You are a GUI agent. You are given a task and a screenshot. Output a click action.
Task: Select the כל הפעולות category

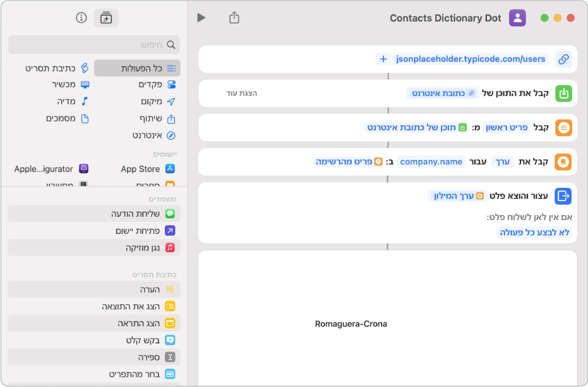click(137, 68)
